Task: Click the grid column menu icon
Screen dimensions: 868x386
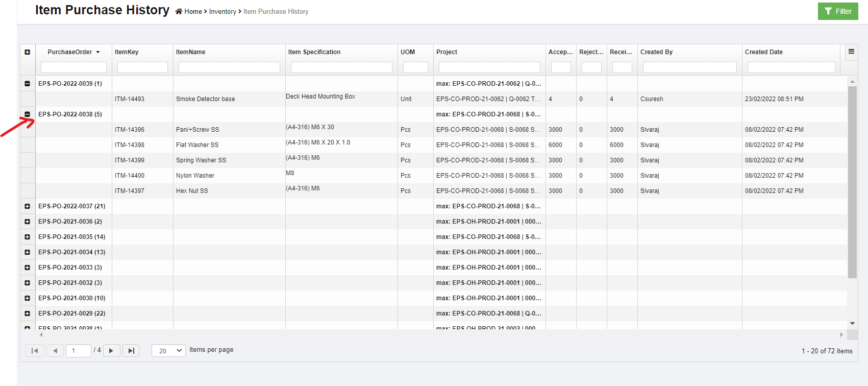Action: (x=851, y=52)
